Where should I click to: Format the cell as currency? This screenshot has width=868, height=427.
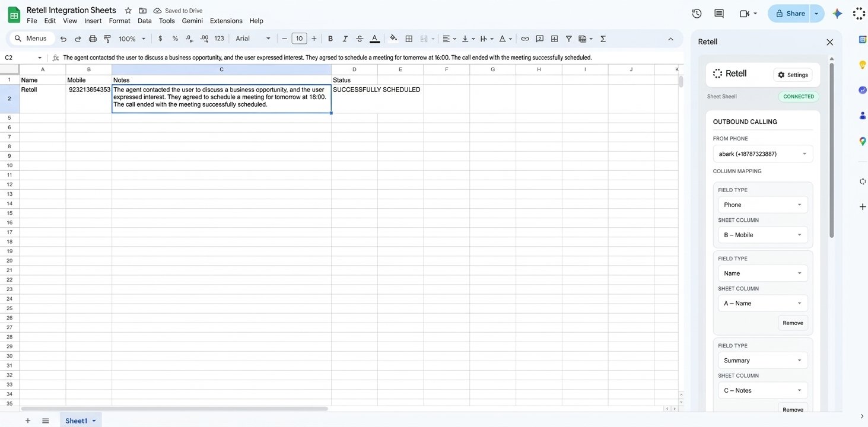pos(160,39)
